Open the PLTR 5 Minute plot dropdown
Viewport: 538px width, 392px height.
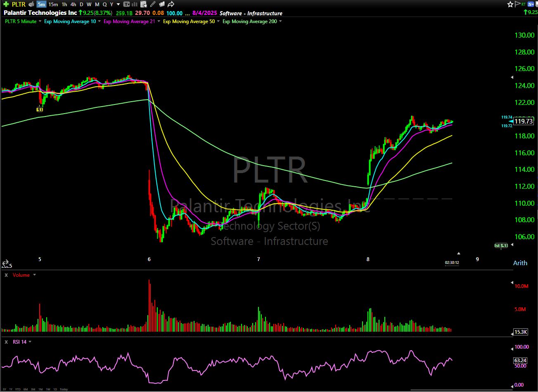[40, 21]
